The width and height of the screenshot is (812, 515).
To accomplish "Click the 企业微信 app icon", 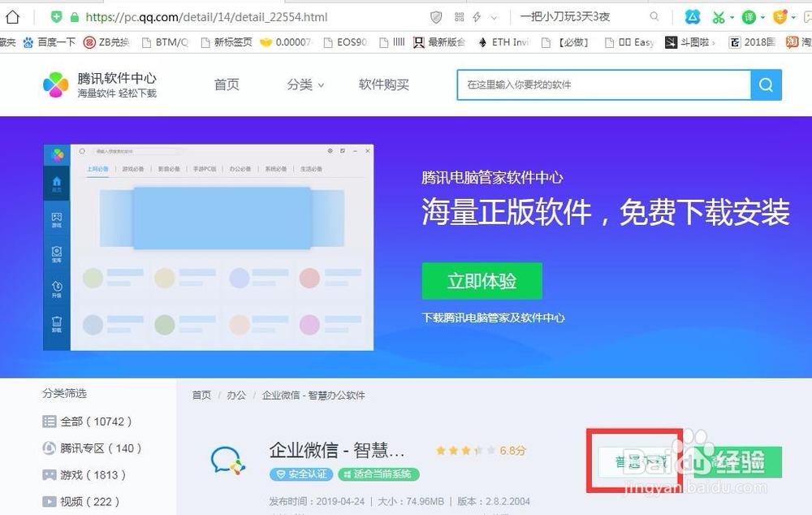I will point(228,460).
